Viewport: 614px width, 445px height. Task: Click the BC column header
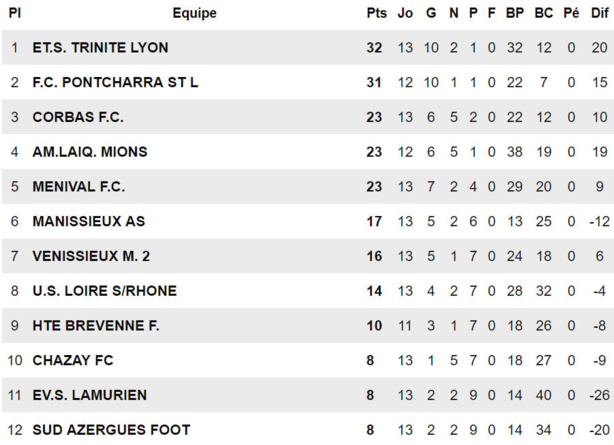(x=544, y=14)
